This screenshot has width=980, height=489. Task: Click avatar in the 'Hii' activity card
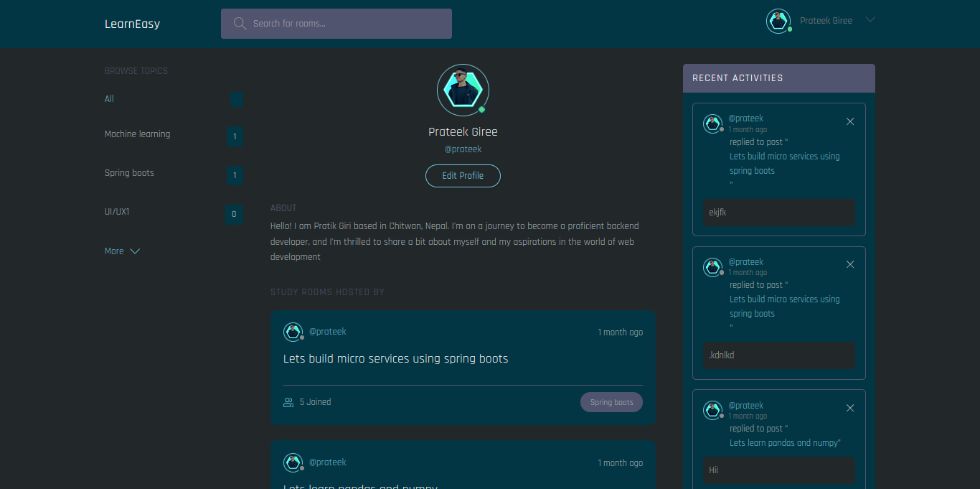(x=712, y=410)
